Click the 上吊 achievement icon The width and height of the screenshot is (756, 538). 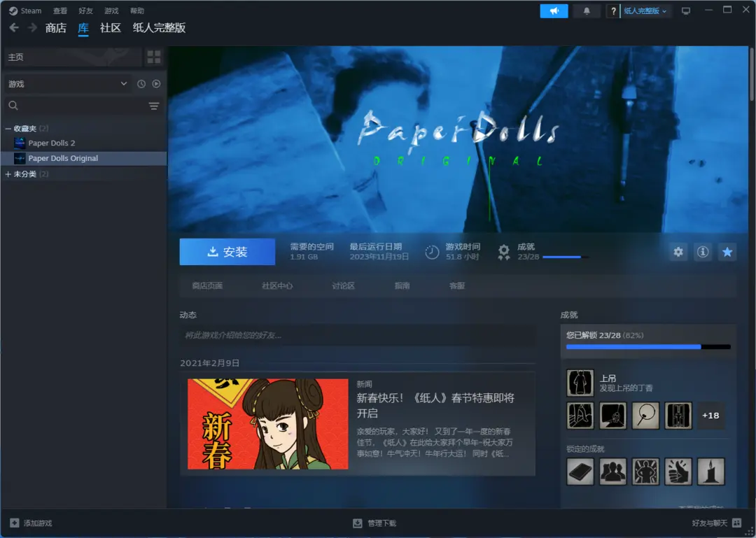tap(580, 383)
